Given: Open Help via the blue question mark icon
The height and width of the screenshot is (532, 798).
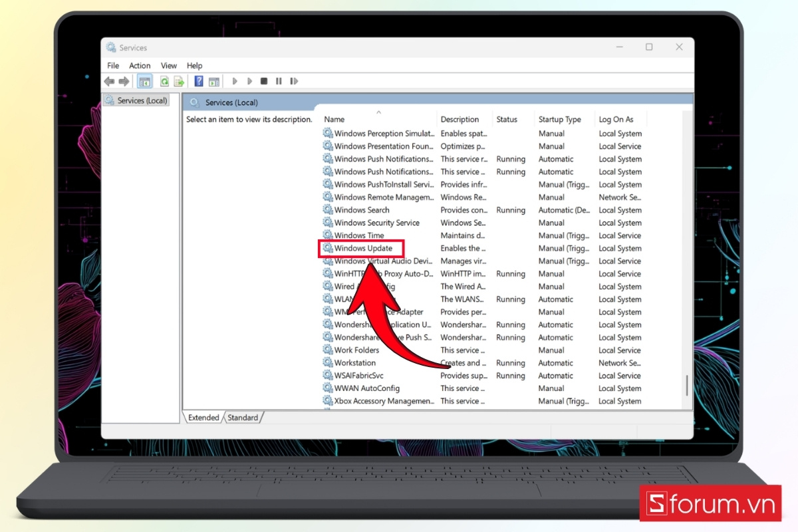Looking at the screenshot, I should coord(199,81).
